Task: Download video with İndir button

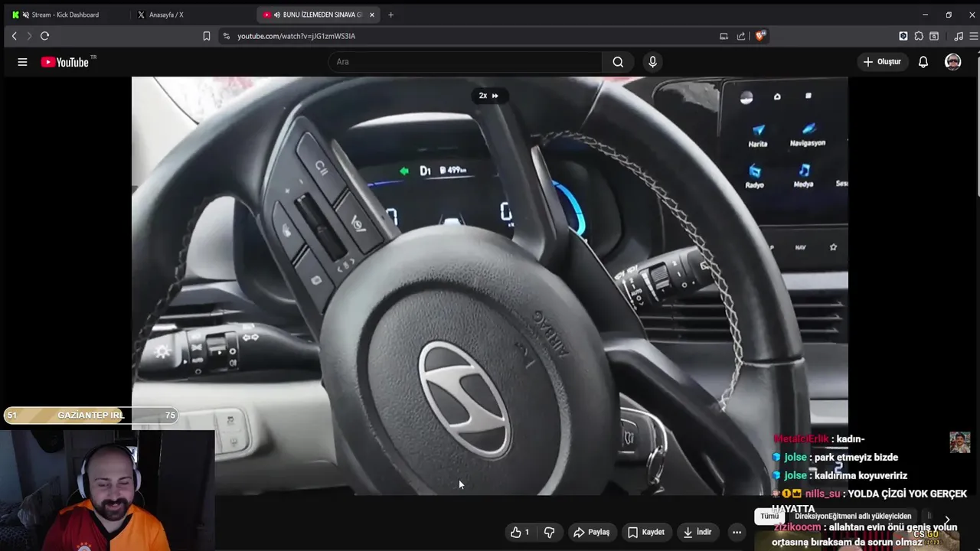Action: coord(697,532)
